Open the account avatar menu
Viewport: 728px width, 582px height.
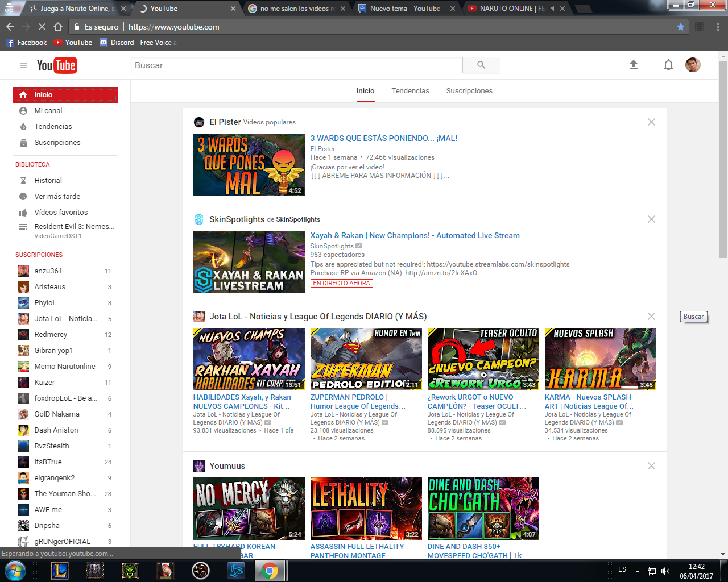click(693, 65)
